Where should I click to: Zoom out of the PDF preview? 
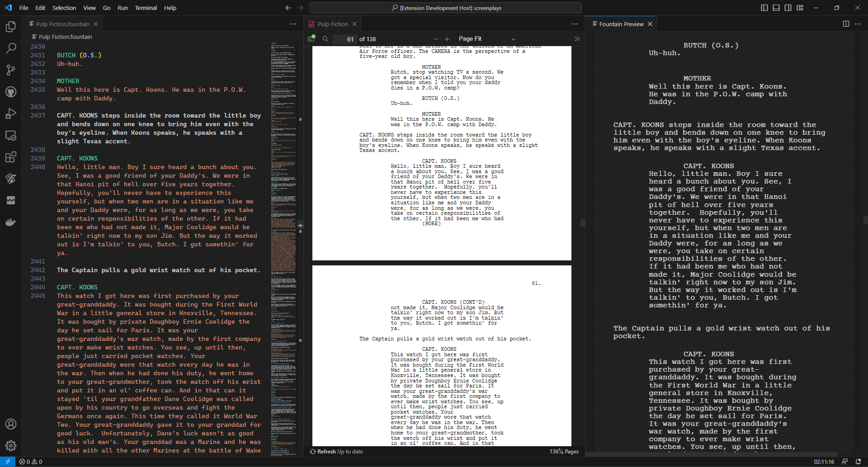point(435,39)
